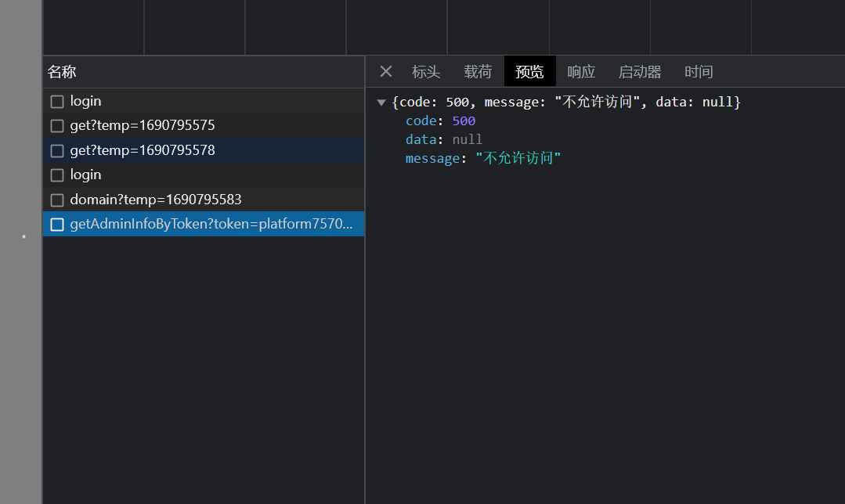Viewport: 845px width, 504px height.
Task: Switch to the 标头 tab
Action: (426, 72)
